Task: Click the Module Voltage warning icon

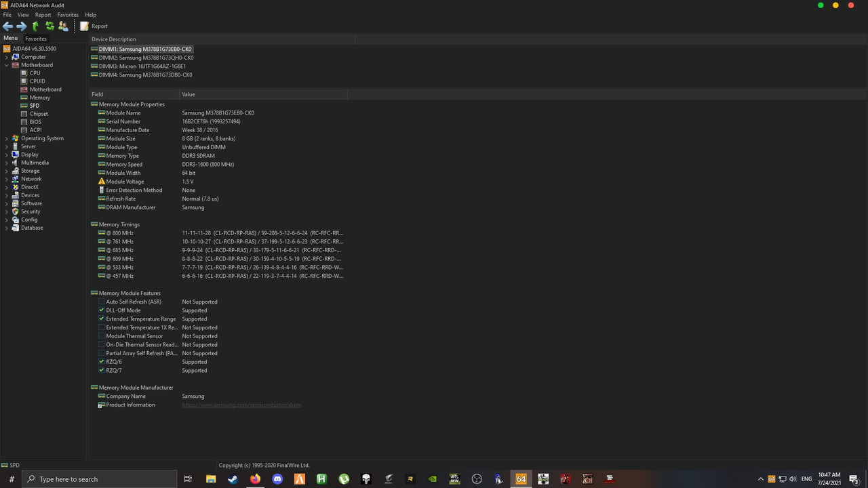Action: [102, 182]
